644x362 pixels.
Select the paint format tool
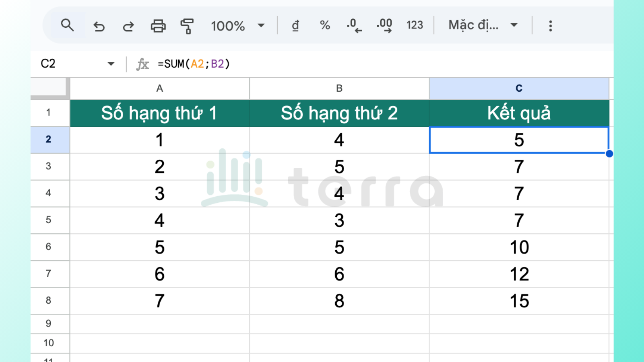point(187,26)
